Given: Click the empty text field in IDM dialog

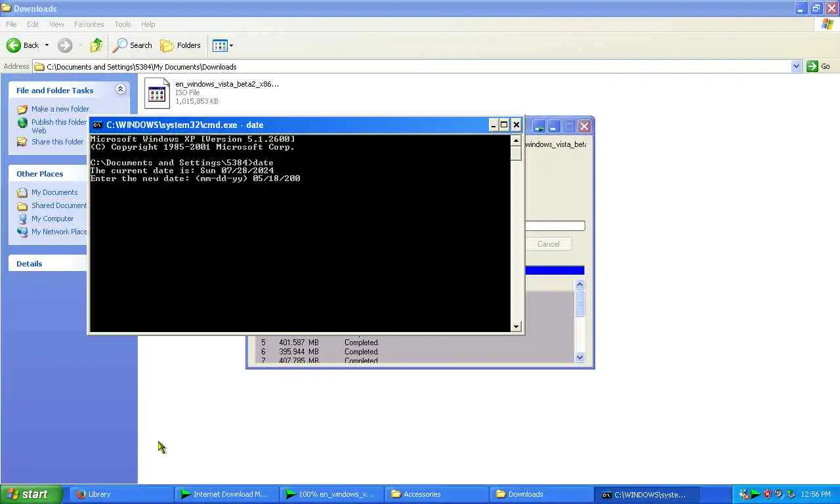Looking at the screenshot, I should [555, 226].
